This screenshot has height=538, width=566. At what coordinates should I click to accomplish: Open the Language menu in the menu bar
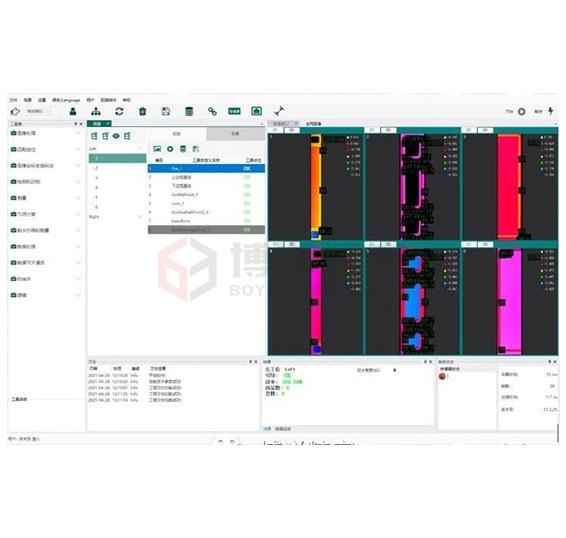pyautogui.click(x=66, y=100)
